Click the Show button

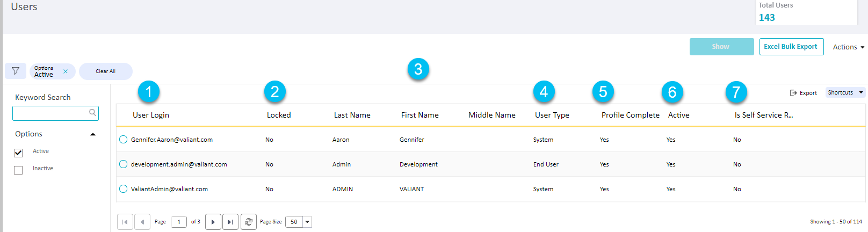(721, 47)
